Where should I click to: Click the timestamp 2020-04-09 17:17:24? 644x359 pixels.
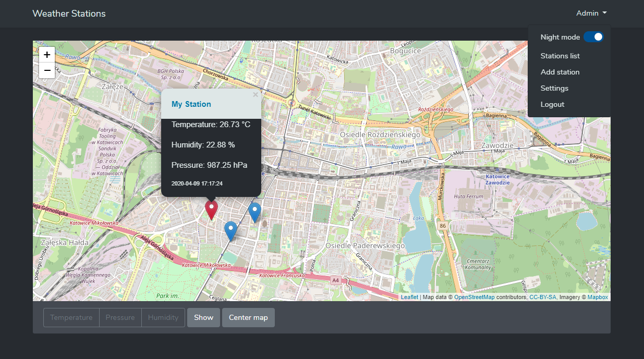pyautogui.click(x=197, y=183)
